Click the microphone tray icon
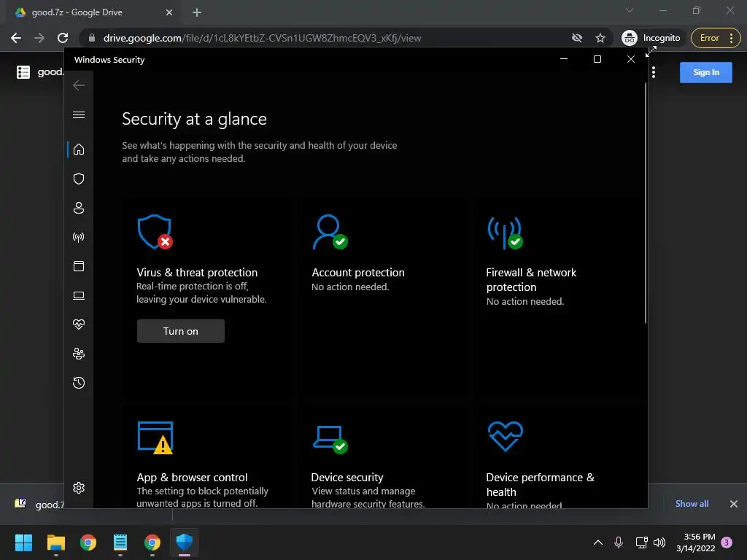 [619, 542]
